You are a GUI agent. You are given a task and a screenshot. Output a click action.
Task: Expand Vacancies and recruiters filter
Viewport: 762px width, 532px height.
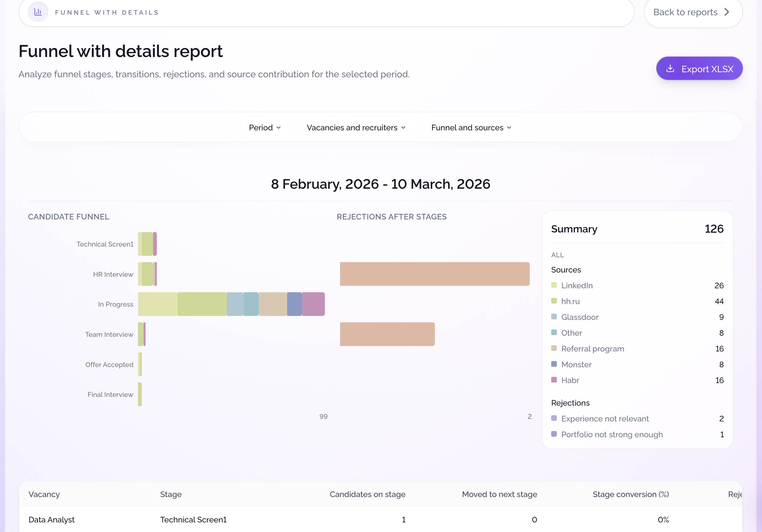356,128
